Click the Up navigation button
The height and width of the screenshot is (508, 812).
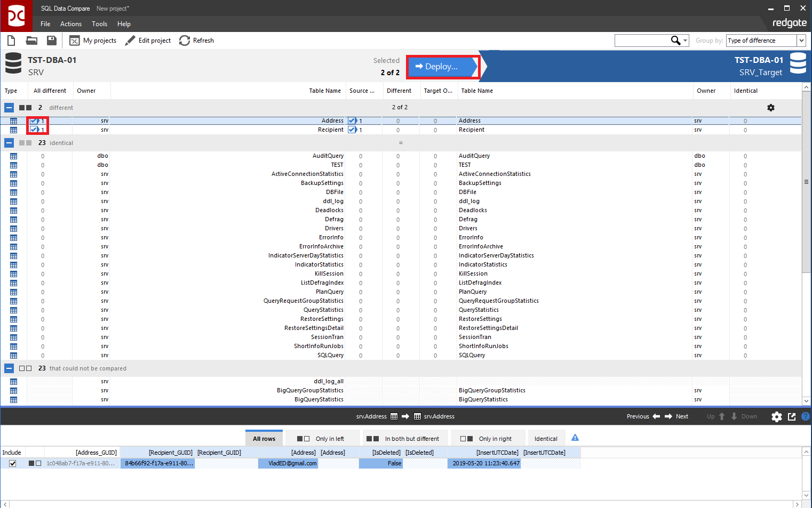[716, 416]
